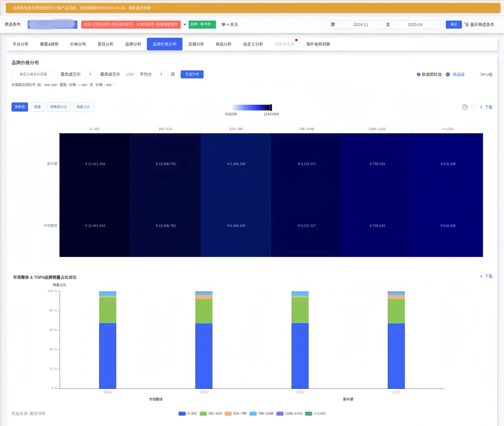
Task: Open the 店铺分析 tab
Action: (x=196, y=44)
